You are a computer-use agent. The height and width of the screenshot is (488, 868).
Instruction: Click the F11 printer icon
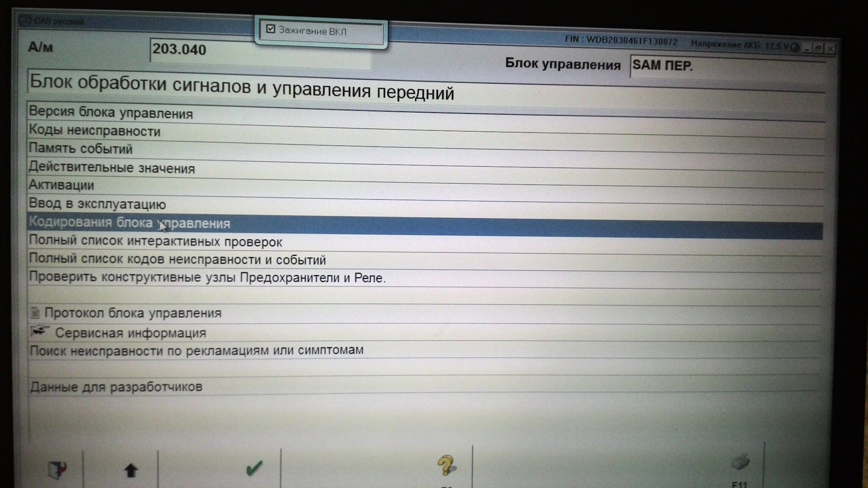(x=741, y=462)
